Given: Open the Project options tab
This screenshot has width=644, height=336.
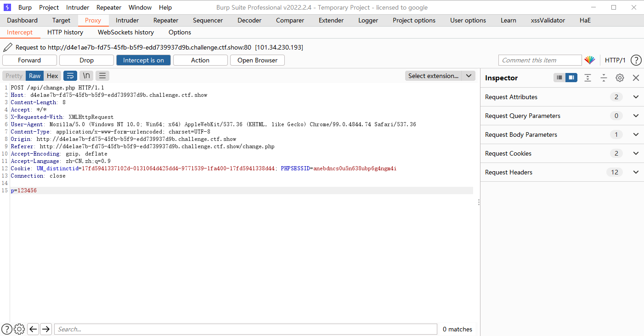Looking at the screenshot, I should [414, 20].
